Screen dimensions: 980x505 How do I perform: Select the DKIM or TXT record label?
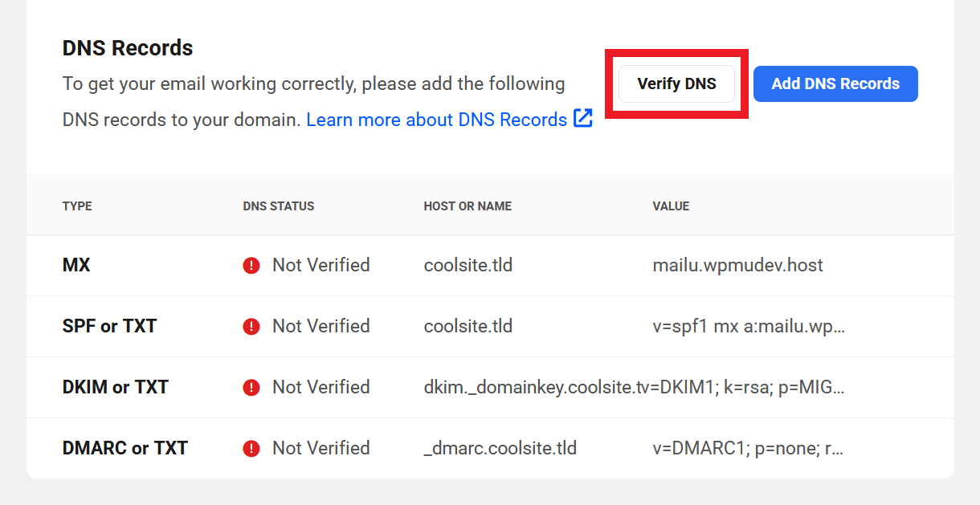pyautogui.click(x=115, y=387)
